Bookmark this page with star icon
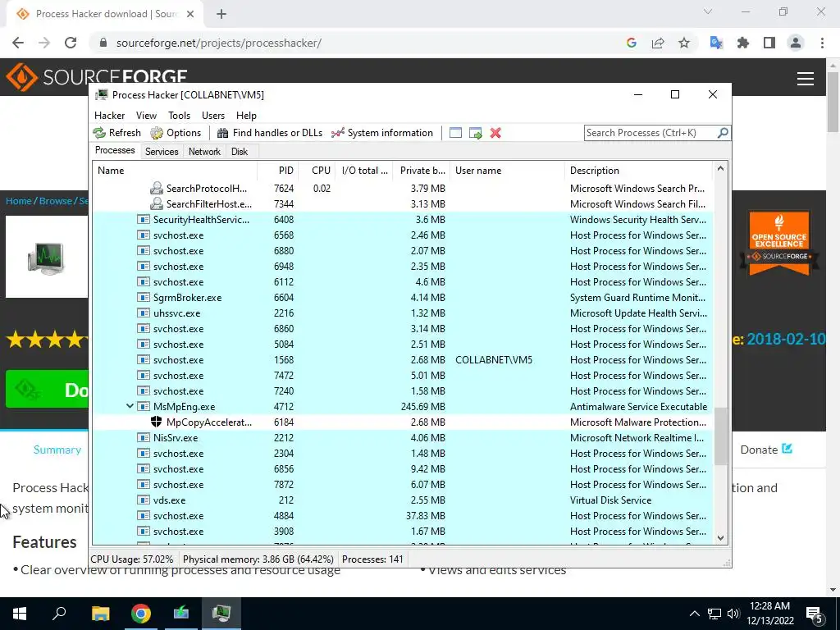 684,43
